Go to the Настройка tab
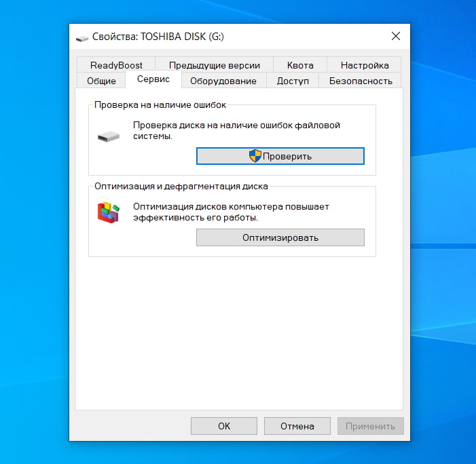This screenshot has height=464, width=476. click(364, 65)
